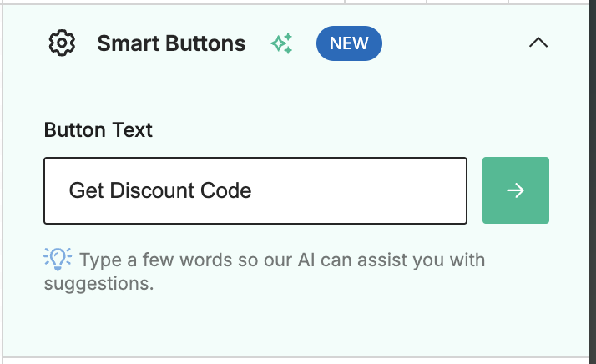Click the gear icon beside Smart Buttons
Screen dimensions: 596x364
tap(62, 43)
